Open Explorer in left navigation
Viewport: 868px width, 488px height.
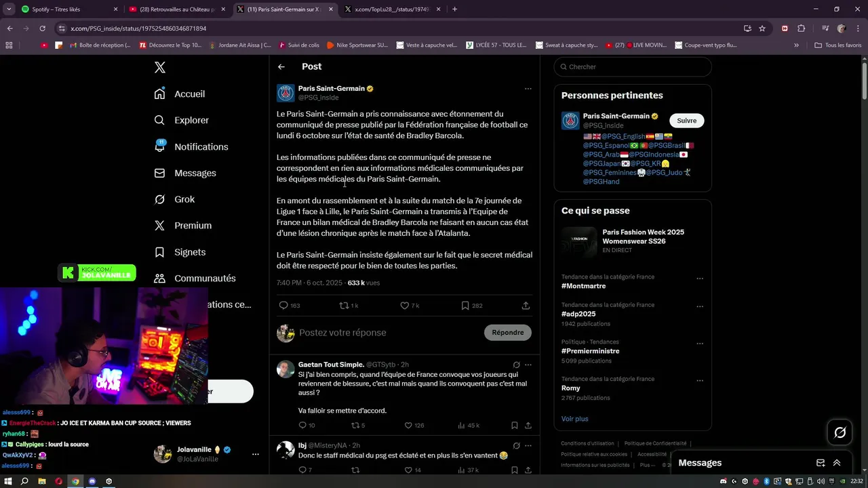(182, 120)
